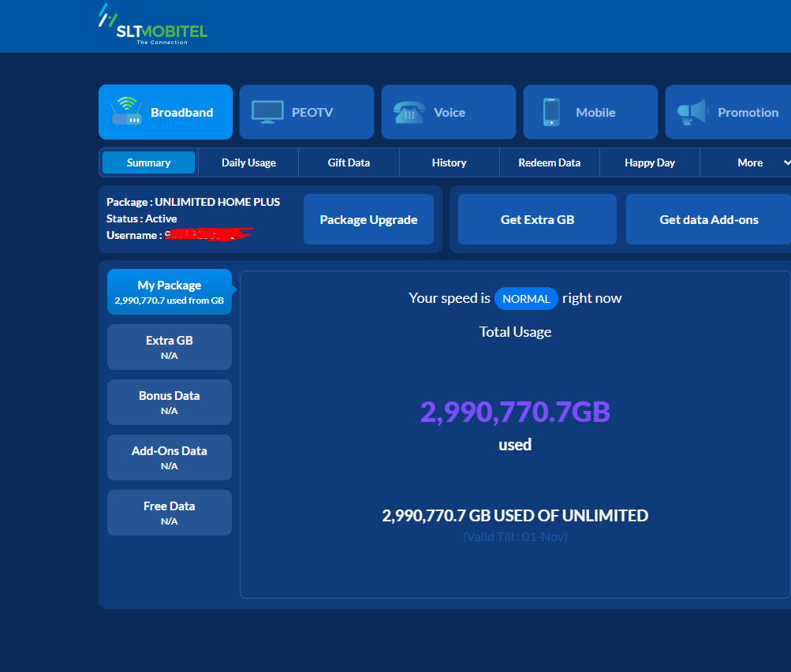Switch to the Daily Usage tab

pos(248,162)
